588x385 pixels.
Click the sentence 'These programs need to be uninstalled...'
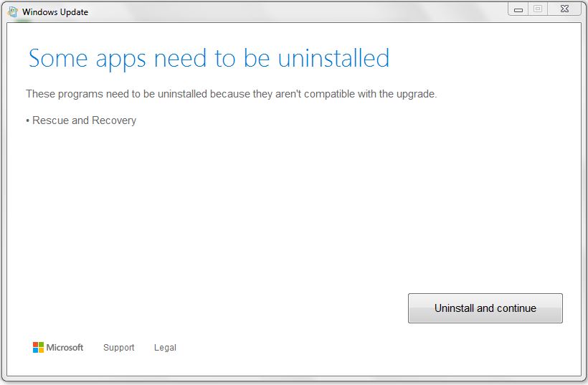click(x=232, y=94)
